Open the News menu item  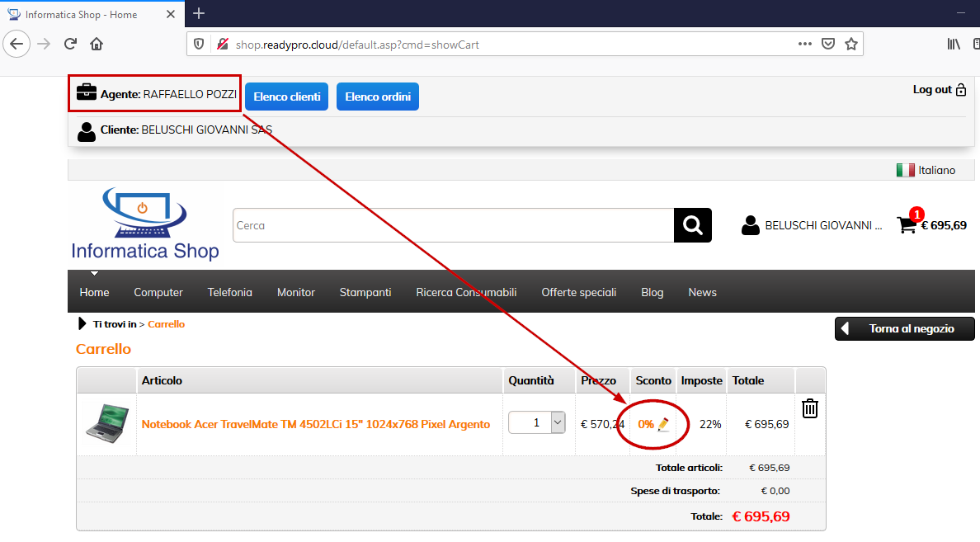[x=703, y=293]
